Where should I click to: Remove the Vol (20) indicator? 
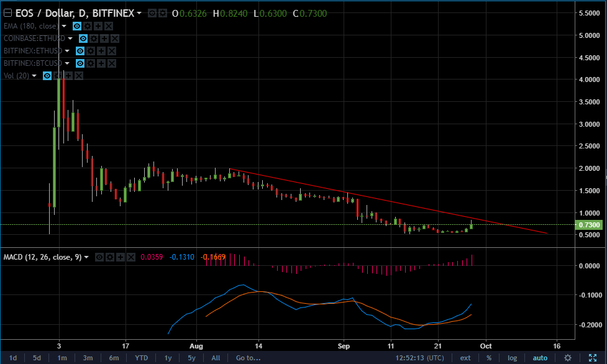click(79, 76)
